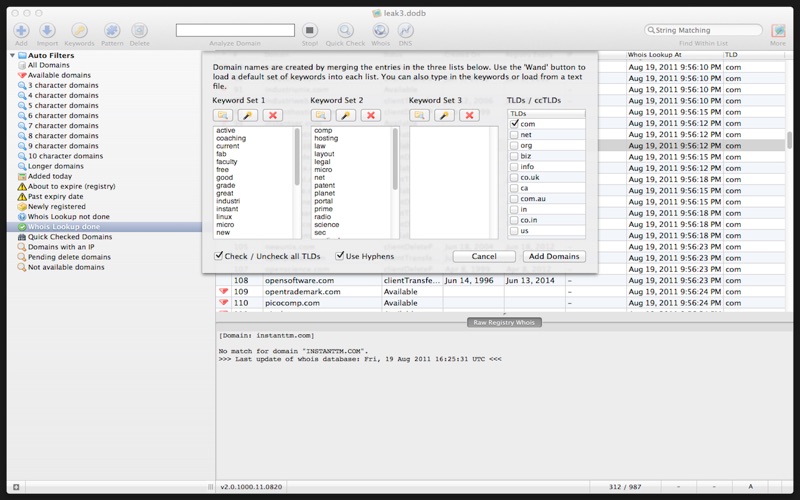Load Keyword Set 3 from a text file

pos(419,115)
